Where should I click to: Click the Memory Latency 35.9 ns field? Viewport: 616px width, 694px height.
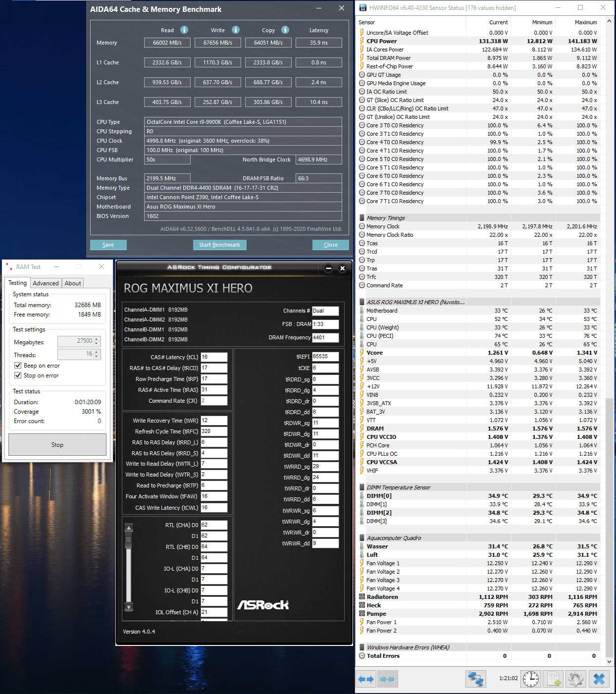tap(319, 43)
